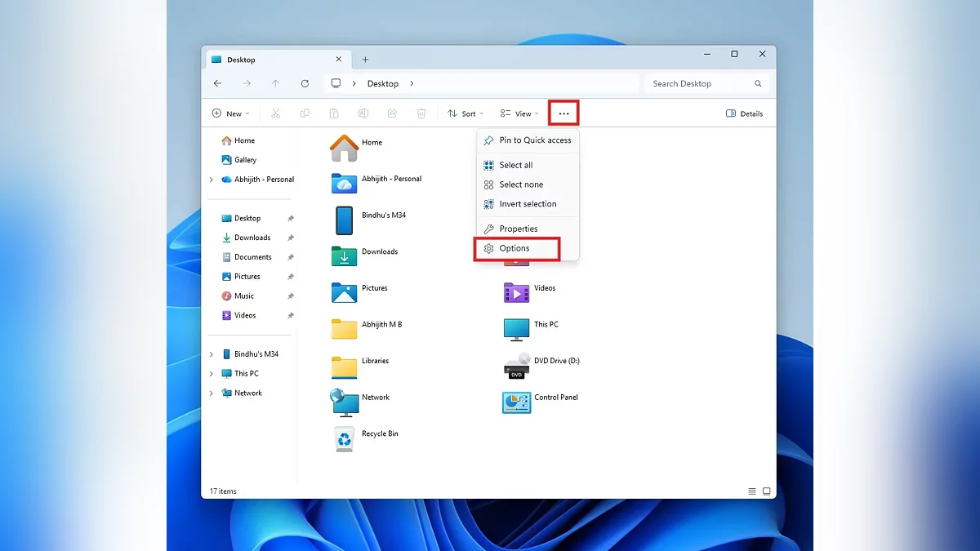Click the Search Desktop input box
The height and width of the screenshot is (551, 980).
click(x=701, y=83)
